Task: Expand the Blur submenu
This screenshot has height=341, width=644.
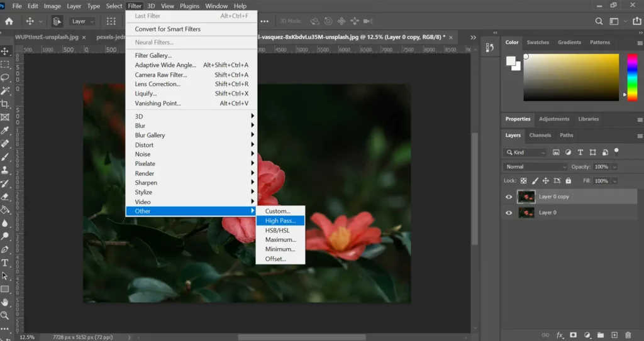Action: coord(191,126)
